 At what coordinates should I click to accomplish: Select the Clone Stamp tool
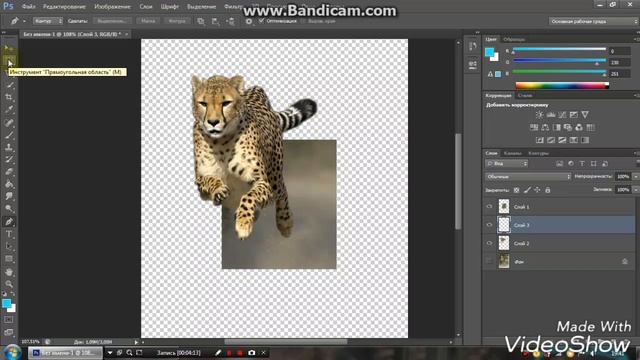9,147
